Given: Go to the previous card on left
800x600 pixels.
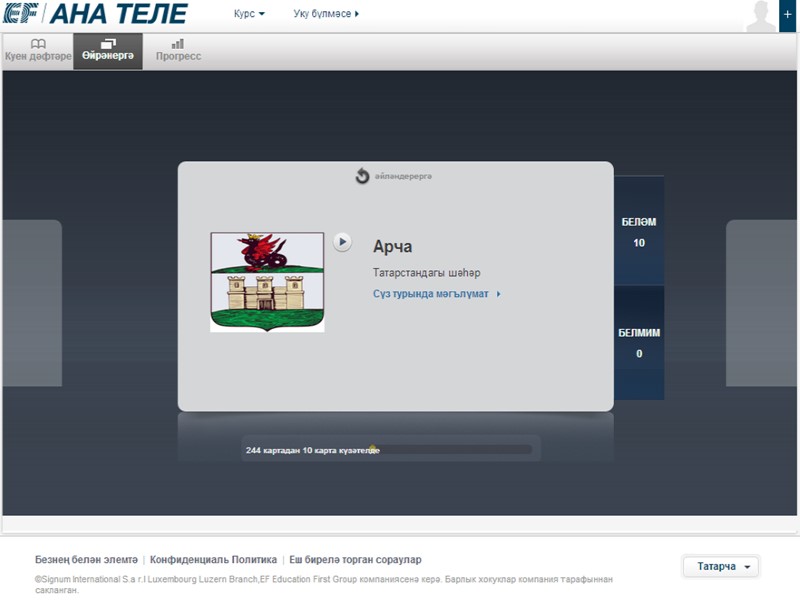Looking at the screenshot, I should tap(32, 303).
